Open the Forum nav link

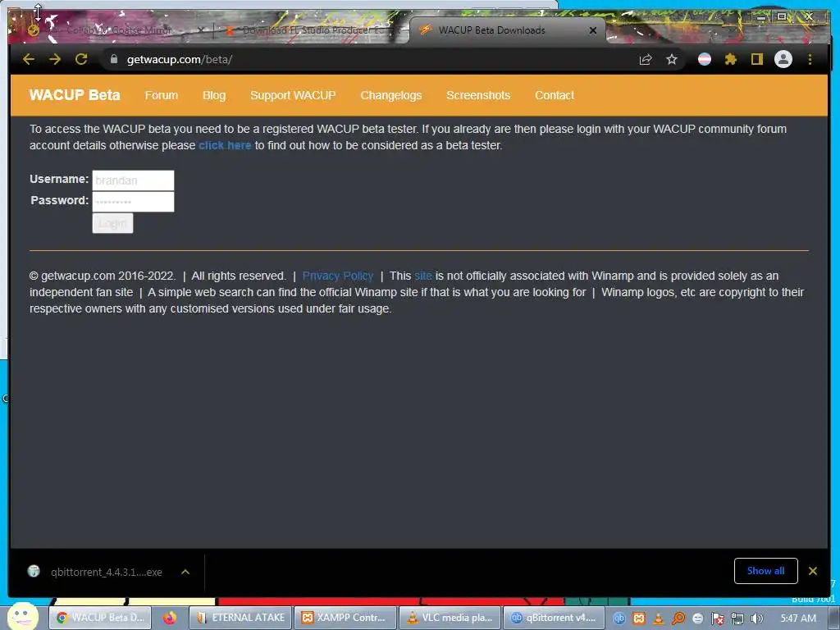point(162,95)
